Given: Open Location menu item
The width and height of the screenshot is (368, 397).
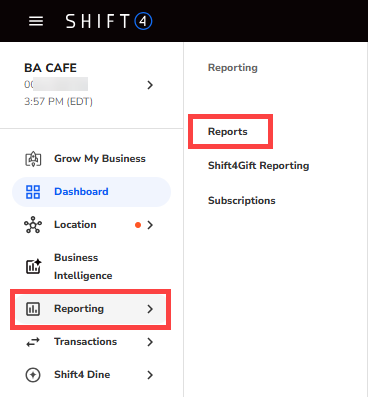Looking at the screenshot, I should click(x=91, y=225).
